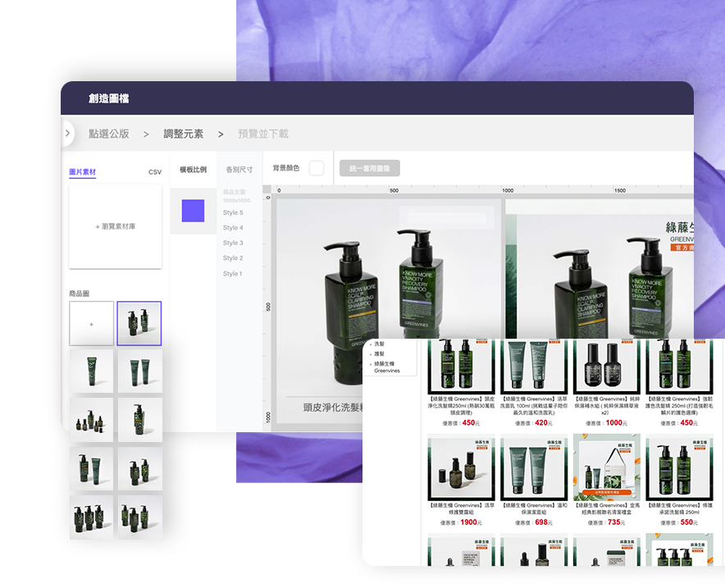Open the 溫和保濕潔面組 product title
This screenshot has width=725, height=588.
pyautogui.click(x=534, y=509)
